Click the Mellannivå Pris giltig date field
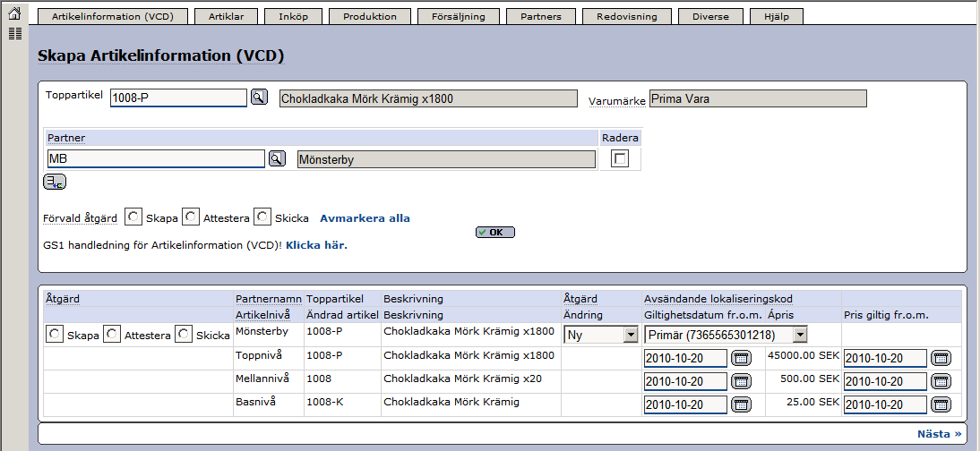The width and height of the screenshot is (980, 451). [x=886, y=382]
